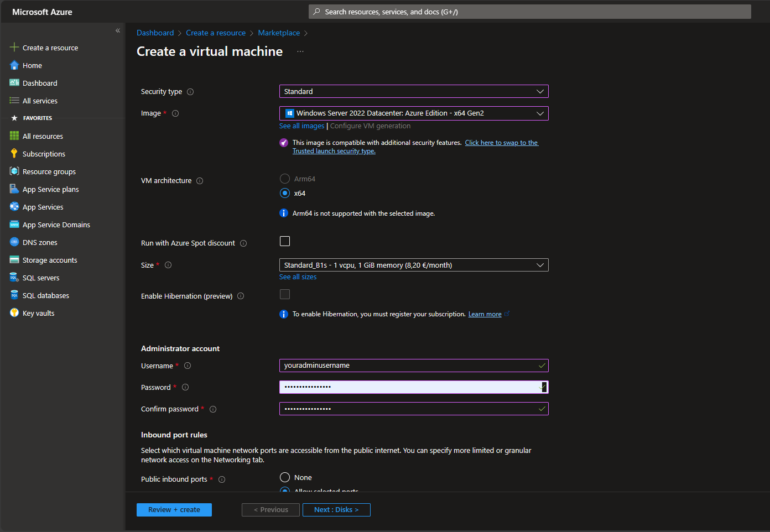Click the info icon next to Security type
This screenshot has width=770, height=532.
pyautogui.click(x=190, y=92)
